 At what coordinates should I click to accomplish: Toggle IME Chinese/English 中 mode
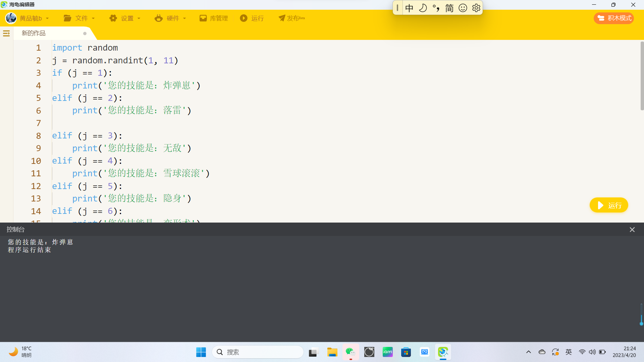[x=409, y=8]
